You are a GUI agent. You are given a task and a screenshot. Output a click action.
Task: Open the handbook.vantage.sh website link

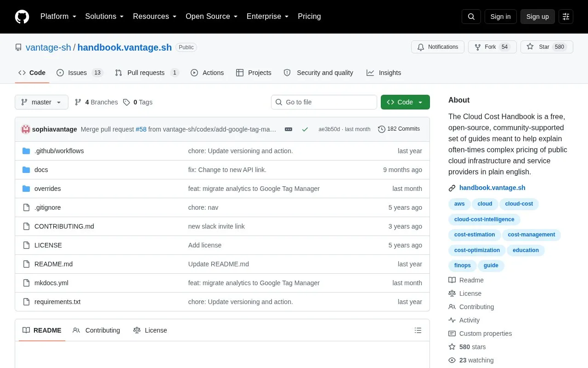point(492,188)
